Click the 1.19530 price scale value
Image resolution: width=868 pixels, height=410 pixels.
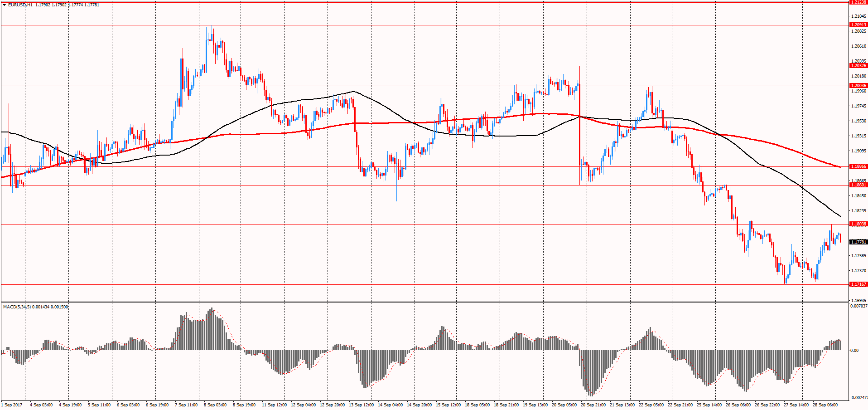(x=858, y=121)
